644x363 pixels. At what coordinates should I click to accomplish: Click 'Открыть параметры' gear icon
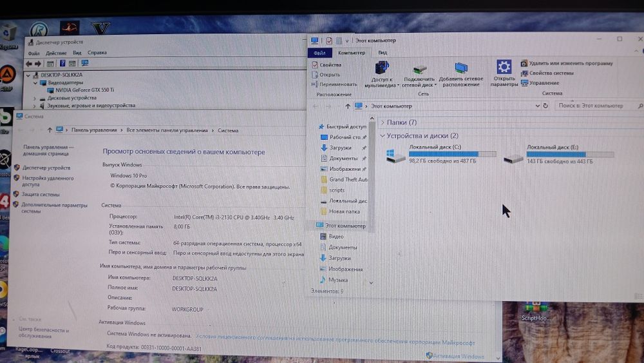tap(504, 73)
